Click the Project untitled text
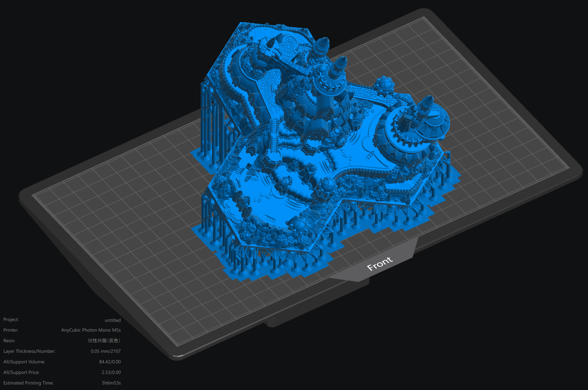The image size is (588, 390). (x=113, y=320)
